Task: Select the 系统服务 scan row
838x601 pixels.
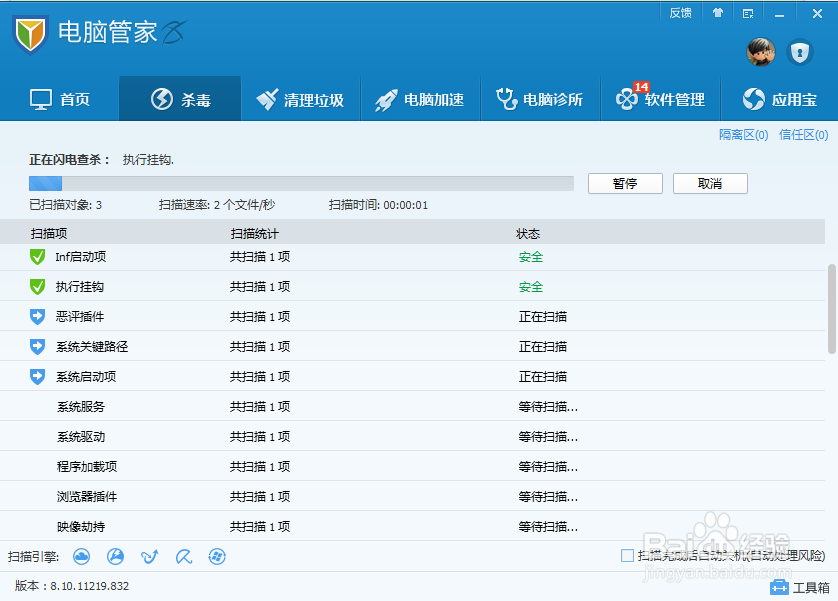Action: coord(412,407)
